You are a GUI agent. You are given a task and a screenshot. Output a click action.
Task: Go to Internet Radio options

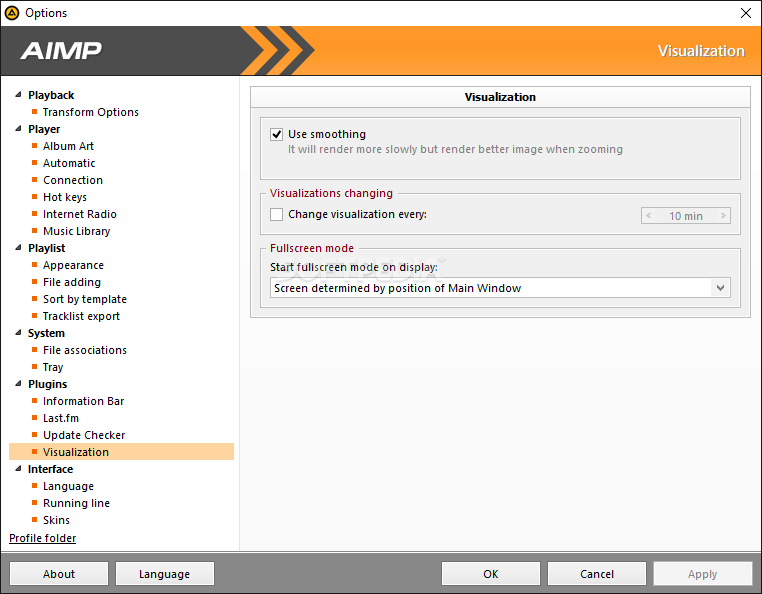click(x=80, y=214)
